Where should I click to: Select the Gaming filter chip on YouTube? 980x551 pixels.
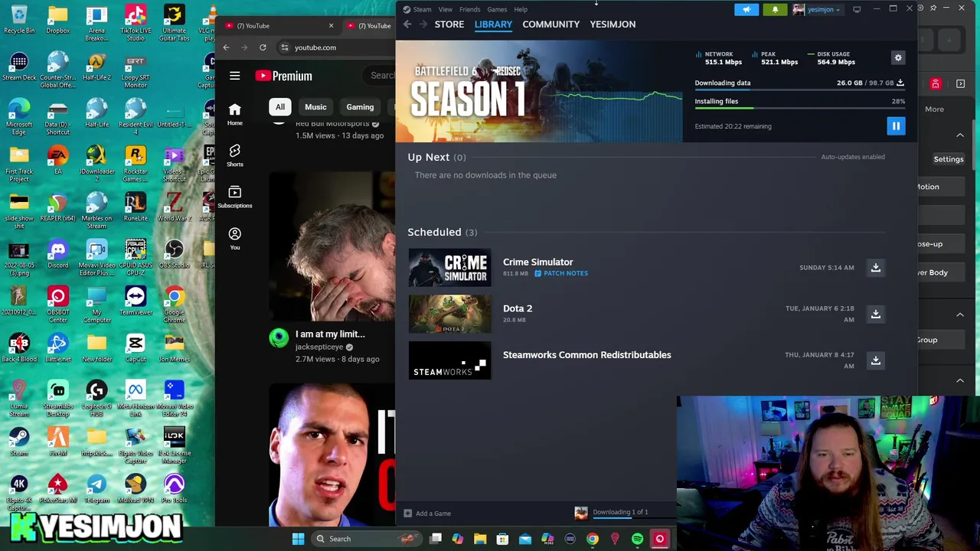(360, 107)
